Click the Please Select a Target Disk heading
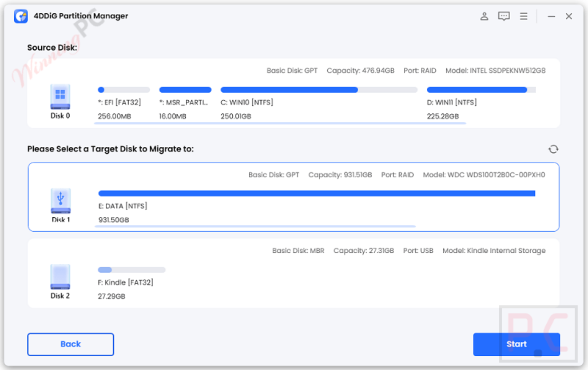 pyautogui.click(x=111, y=149)
